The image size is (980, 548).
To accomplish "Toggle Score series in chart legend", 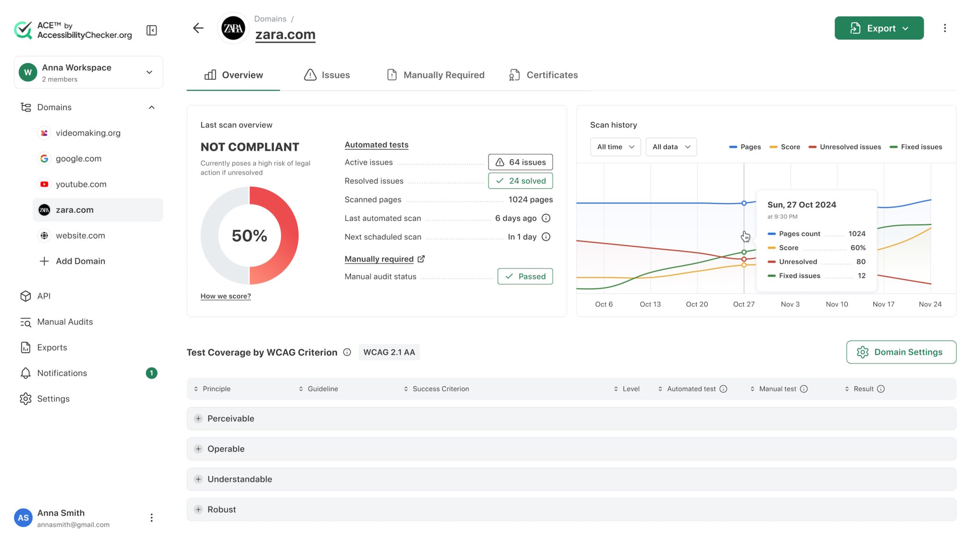I will [x=785, y=147].
